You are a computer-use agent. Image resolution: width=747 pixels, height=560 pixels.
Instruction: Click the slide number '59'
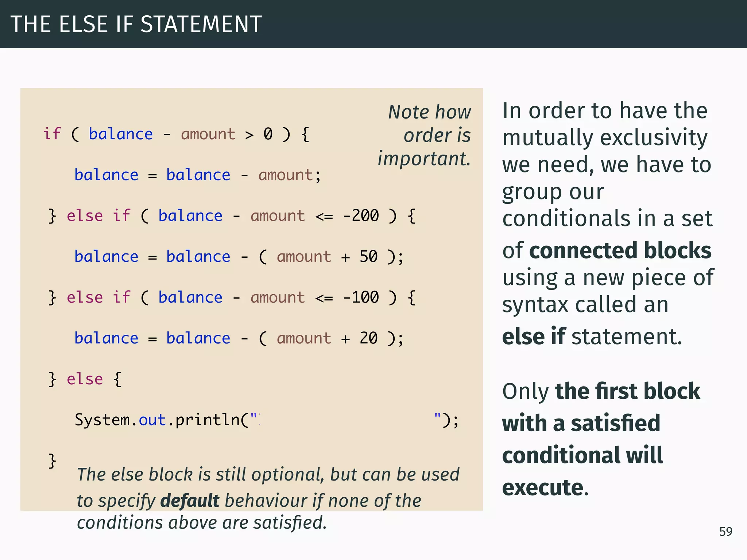[726, 532]
